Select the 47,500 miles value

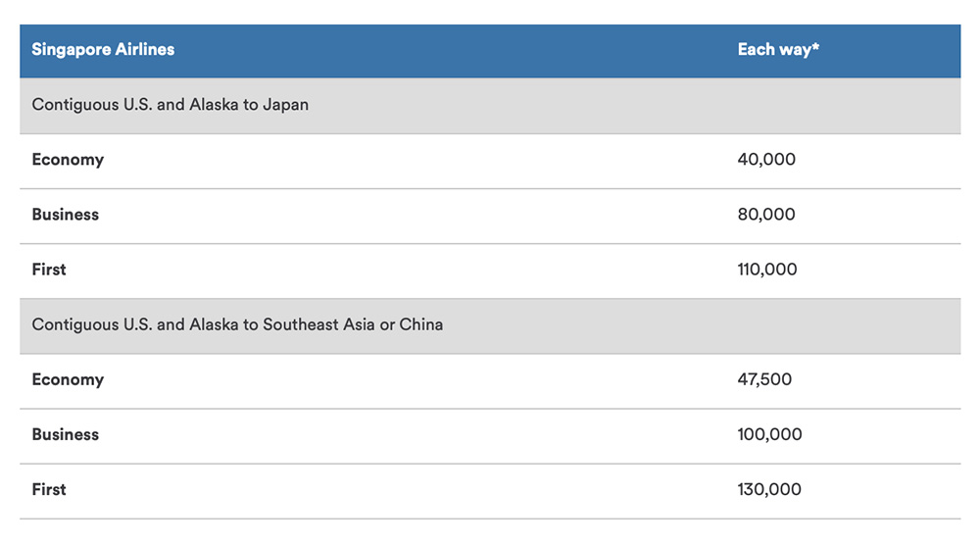coord(764,379)
